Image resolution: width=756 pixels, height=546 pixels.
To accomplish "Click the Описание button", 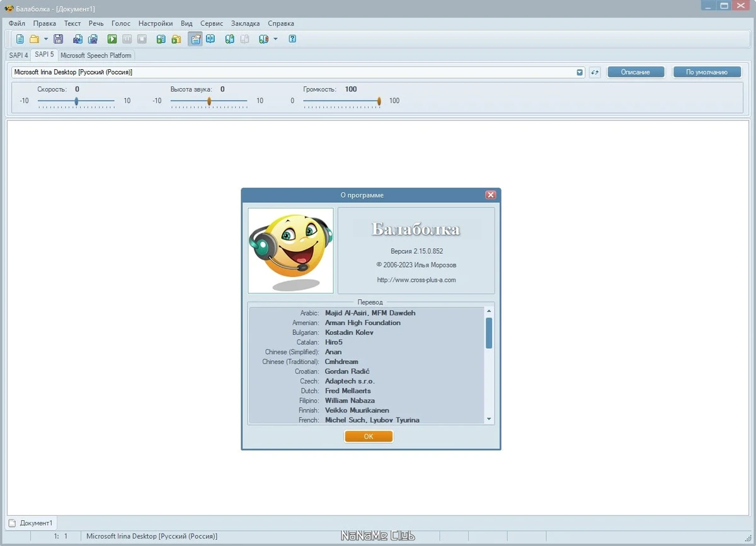I will pyautogui.click(x=636, y=72).
